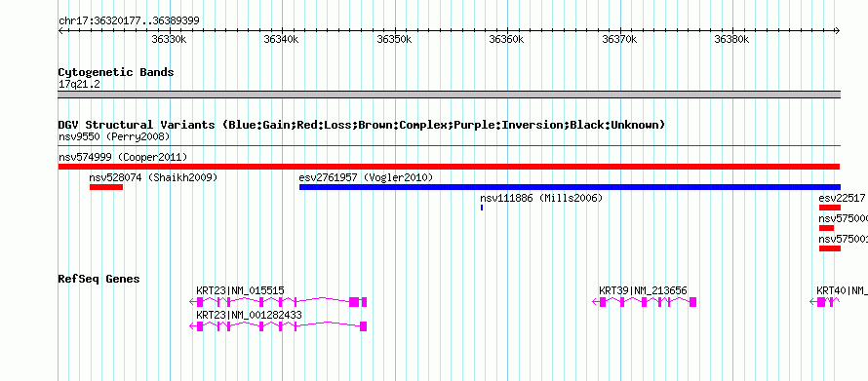The width and height of the screenshot is (868, 381).
Task: Click the 36350k ruler label
Action: (394, 39)
